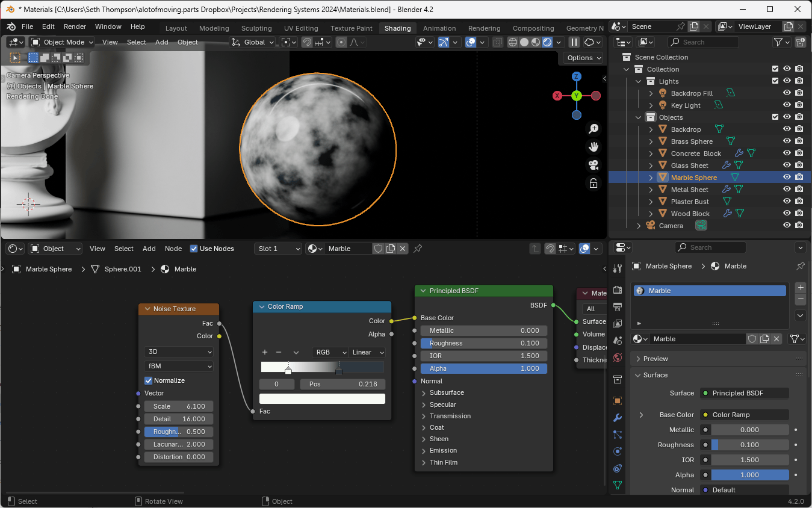Toggle fake user shield for Marble in properties

point(752,339)
